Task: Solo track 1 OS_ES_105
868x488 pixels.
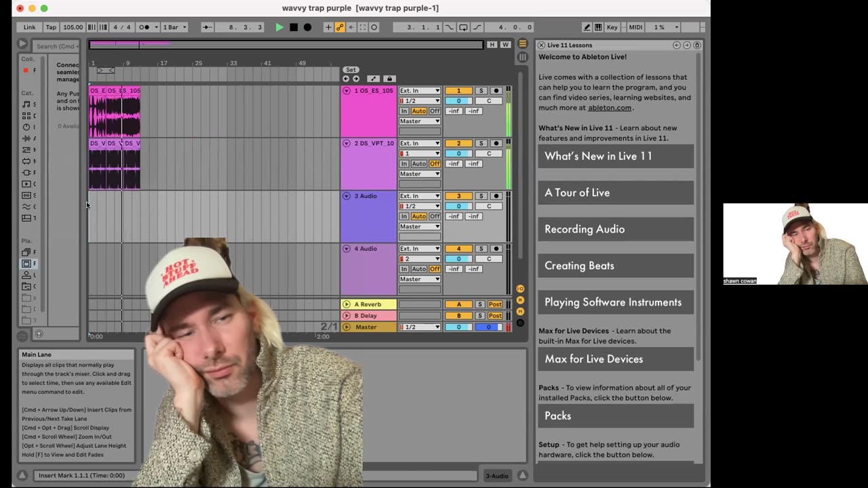Action: pyautogui.click(x=481, y=91)
